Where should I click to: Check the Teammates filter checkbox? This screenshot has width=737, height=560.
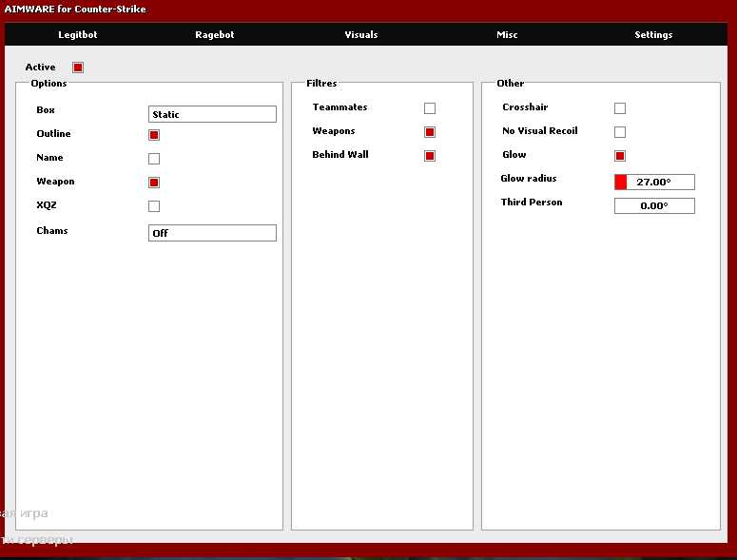coord(430,108)
